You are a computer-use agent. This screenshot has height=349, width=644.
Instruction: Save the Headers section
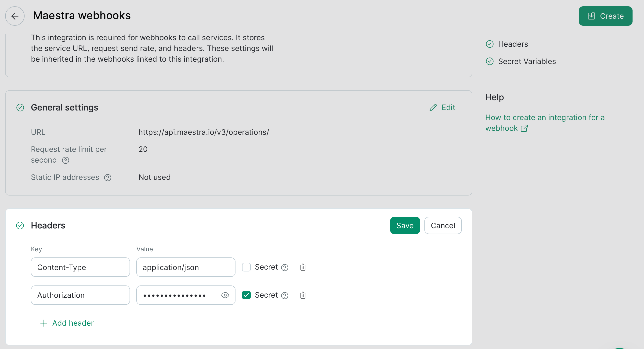tap(405, 225)
